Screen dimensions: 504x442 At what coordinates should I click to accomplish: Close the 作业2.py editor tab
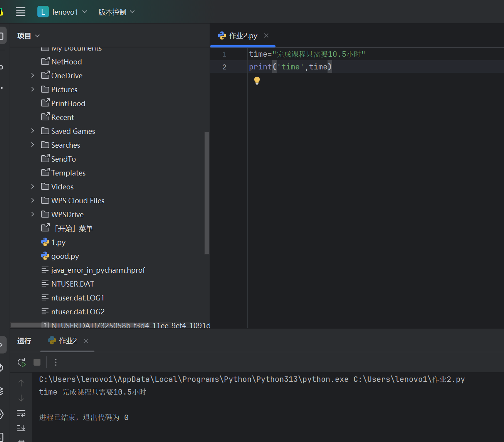(x=266, y=35)
